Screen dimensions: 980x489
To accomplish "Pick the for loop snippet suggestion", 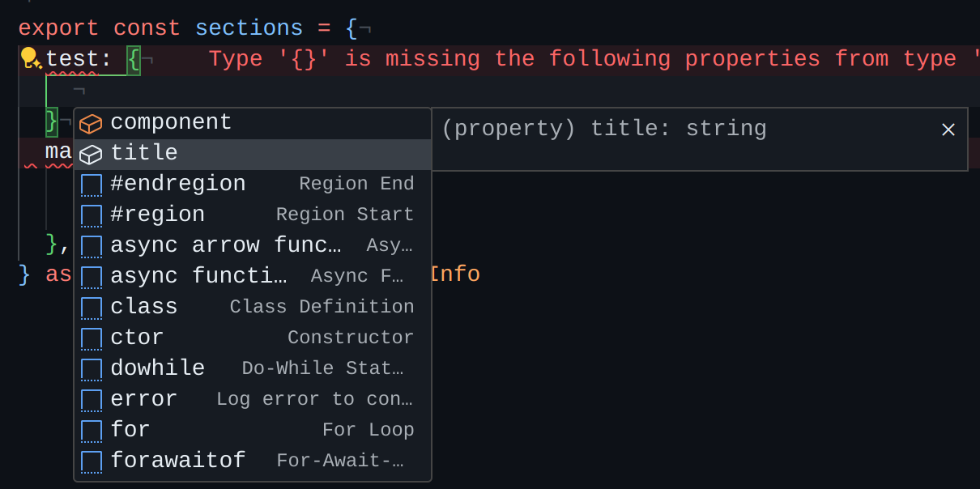I will pos(253,431).
